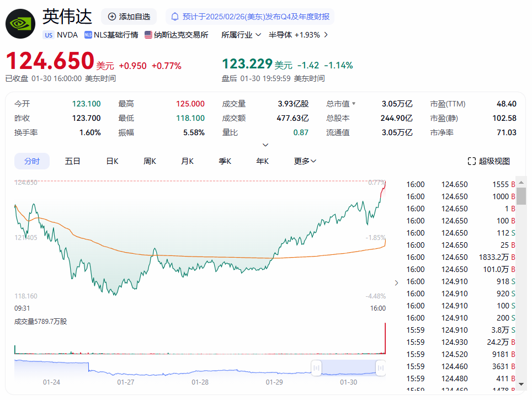Click the NVDA ticker symbol
The image size is (532, 400).
point(67,35)
